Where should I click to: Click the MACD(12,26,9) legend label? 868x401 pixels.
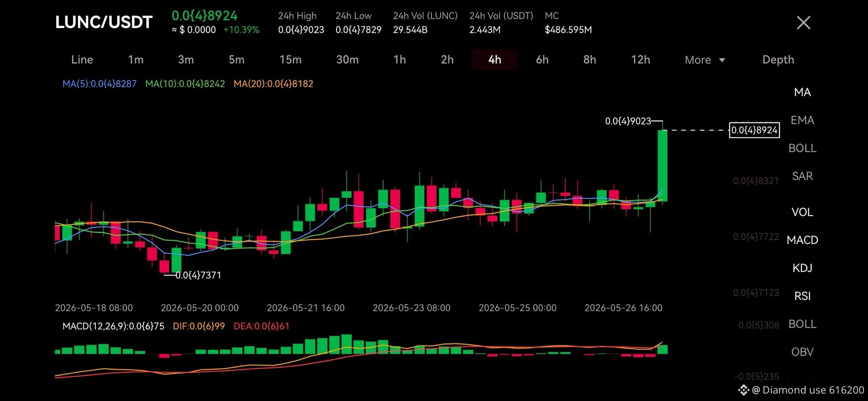tap(113, 326)
